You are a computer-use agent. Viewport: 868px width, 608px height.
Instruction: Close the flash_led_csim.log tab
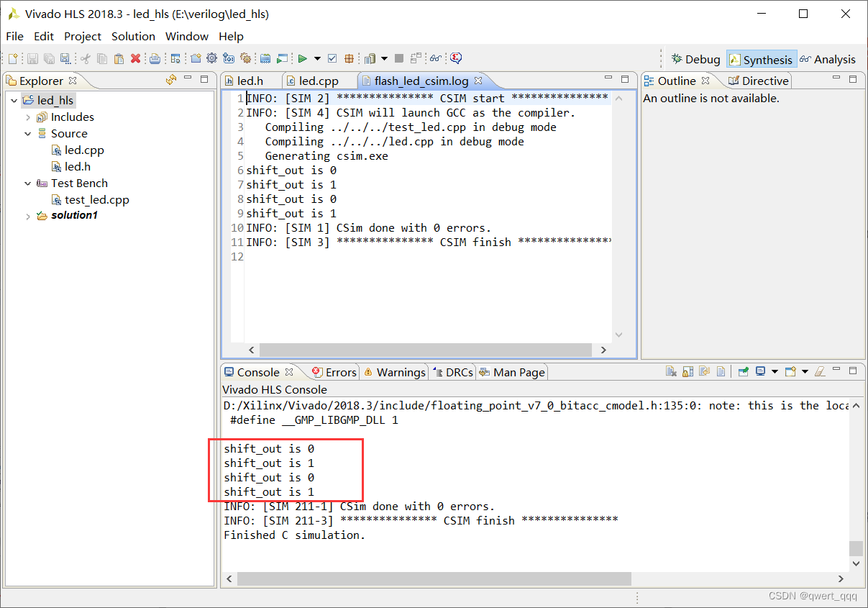(478, 81)
